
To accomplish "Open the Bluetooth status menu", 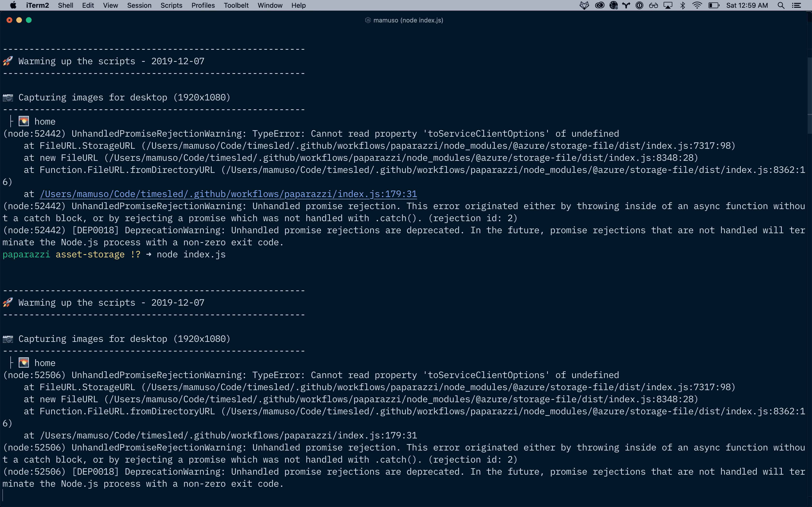I will [x=682, y=5].
